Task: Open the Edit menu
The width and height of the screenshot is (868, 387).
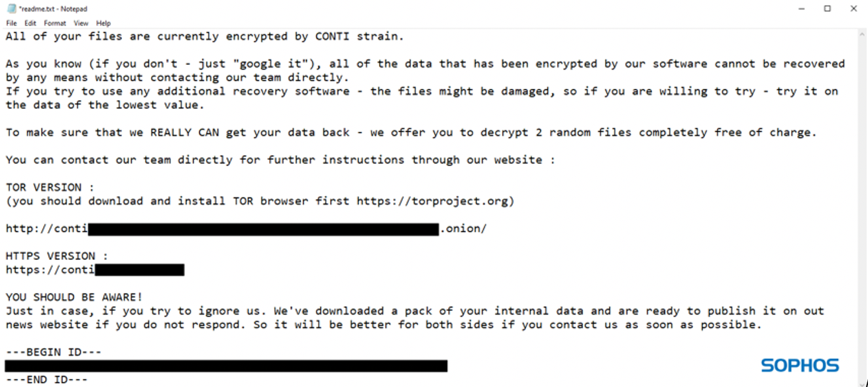Action: coord(30,23)
